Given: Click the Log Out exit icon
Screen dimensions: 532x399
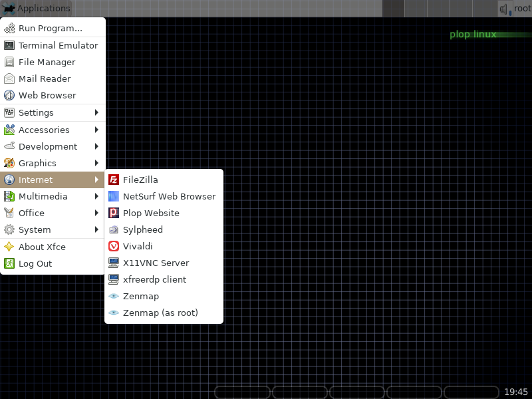Looking at the screenshot, I should click(x=9, y=263).
